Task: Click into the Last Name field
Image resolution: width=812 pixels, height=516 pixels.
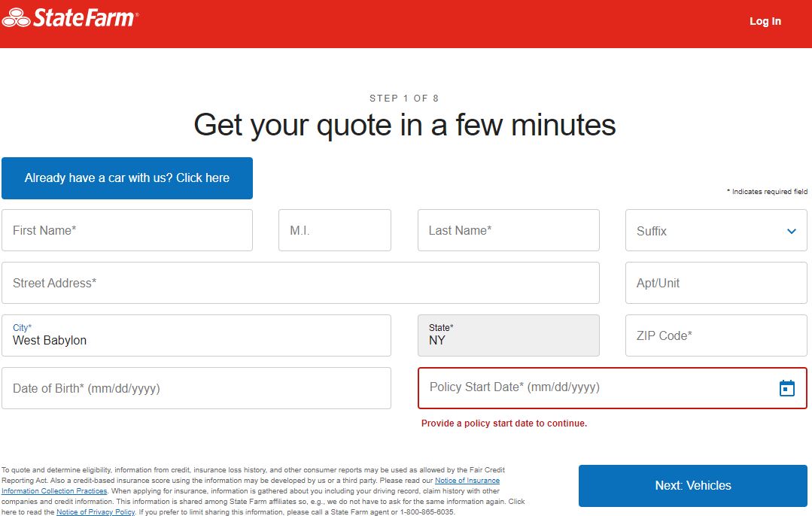Action: point(508,230)
